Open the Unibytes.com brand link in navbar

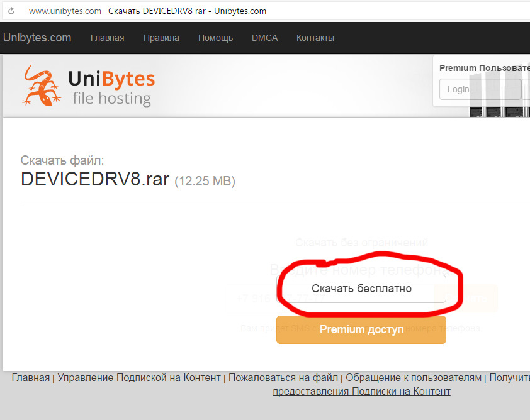[37, 38]
